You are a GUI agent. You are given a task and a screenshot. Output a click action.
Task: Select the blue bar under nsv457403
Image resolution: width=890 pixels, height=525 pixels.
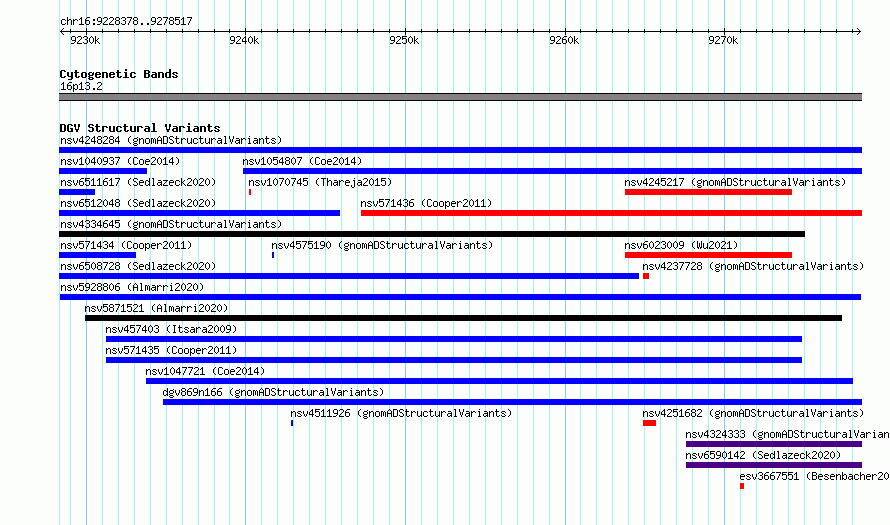(x=454, y=339)
